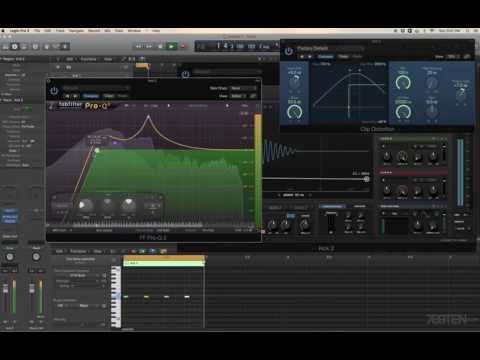This screenshot has height=360, width=480.
Task: Click the left channel strip volume fader
Action: (x=6, y=288)
